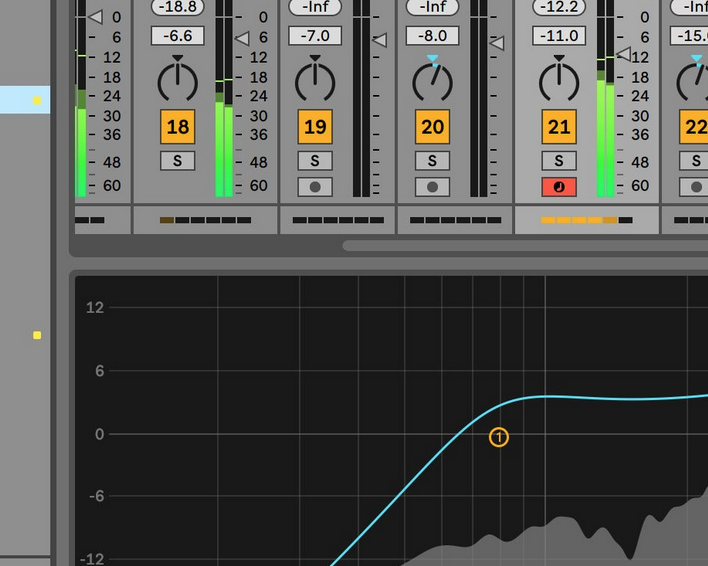Solo track 18
This screenshot has height=566, width=708.
tap(178, 161)
